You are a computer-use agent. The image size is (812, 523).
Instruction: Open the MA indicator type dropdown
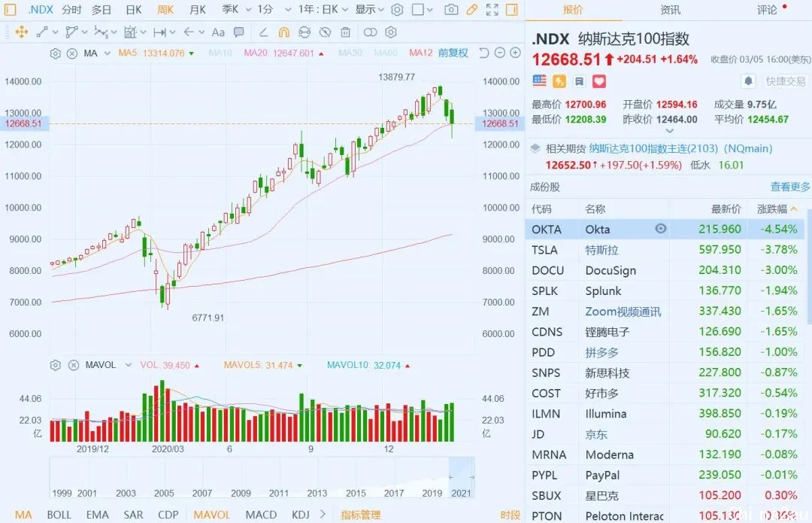pyautogui.click(x=108, y=53)
